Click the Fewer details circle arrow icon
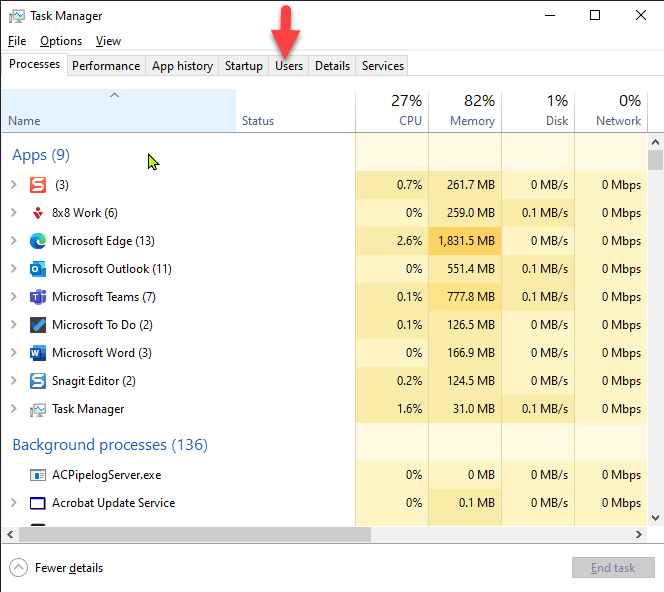 pos(19,567)
